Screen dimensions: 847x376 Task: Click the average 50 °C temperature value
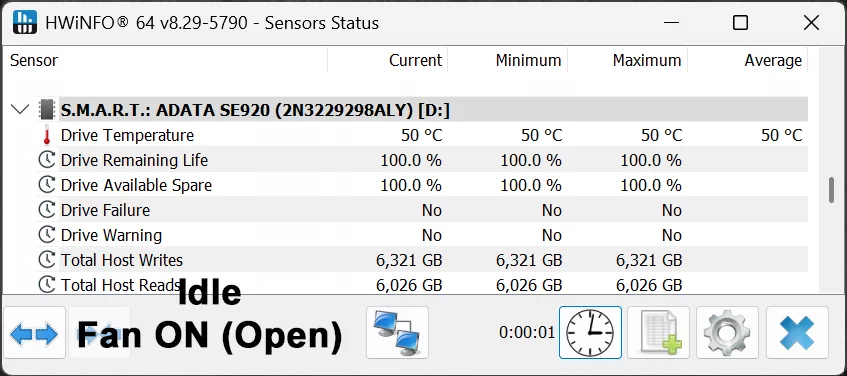[x=782, y=135]
